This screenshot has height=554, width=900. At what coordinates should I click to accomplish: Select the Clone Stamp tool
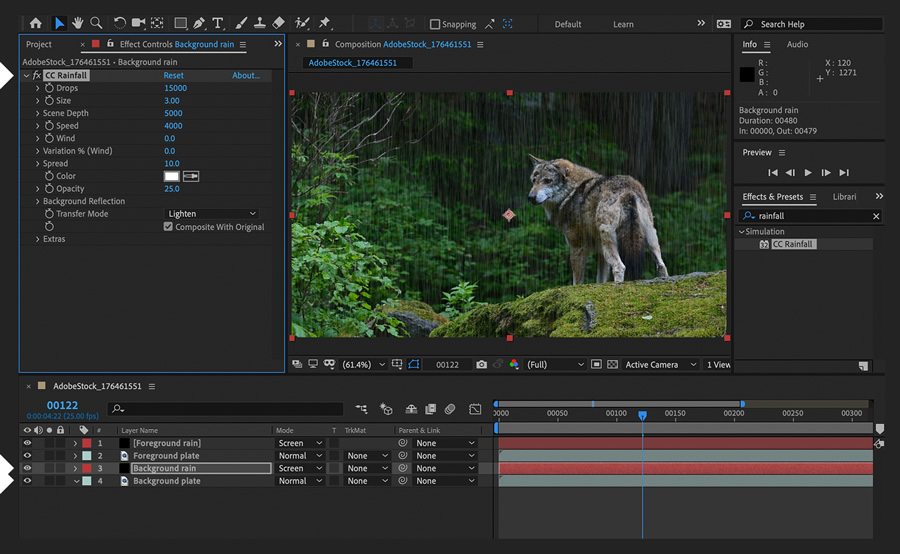(259, 23)
